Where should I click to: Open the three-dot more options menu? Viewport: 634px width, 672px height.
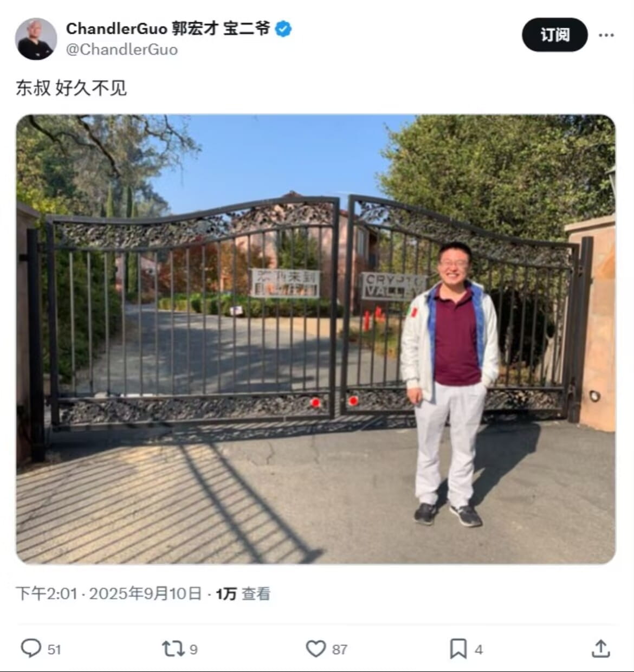click(x=606, y=35)
